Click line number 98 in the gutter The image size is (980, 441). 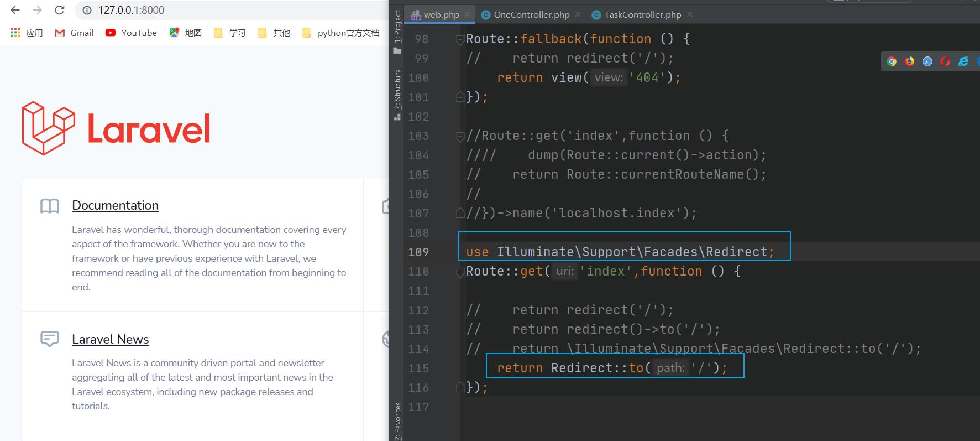click(x=421, y=39)
